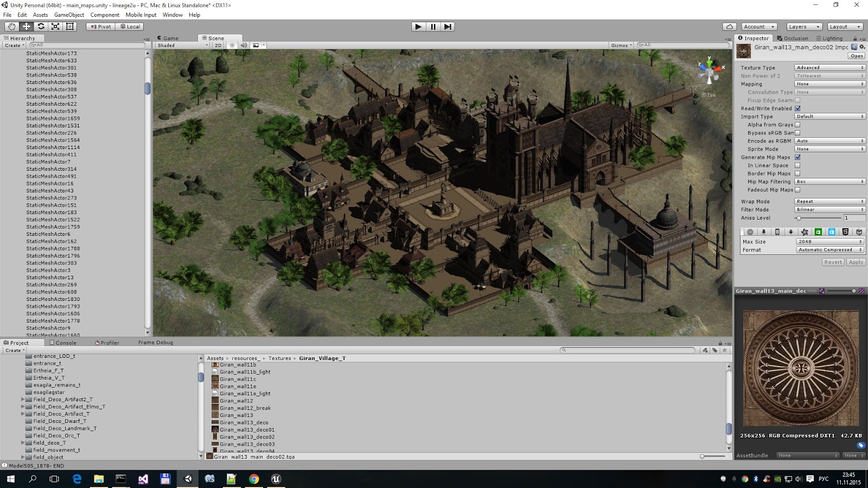Switch to the Game tab
This screenshot has height=488, width=868.
tap(168, 38)
